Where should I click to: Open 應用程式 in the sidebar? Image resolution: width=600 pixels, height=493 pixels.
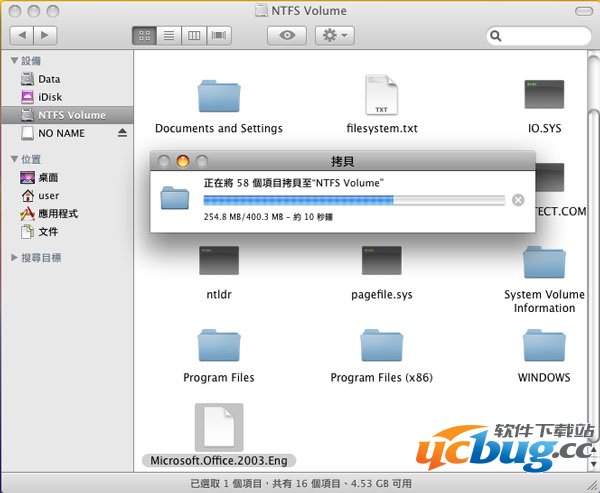tap(58, 213)
